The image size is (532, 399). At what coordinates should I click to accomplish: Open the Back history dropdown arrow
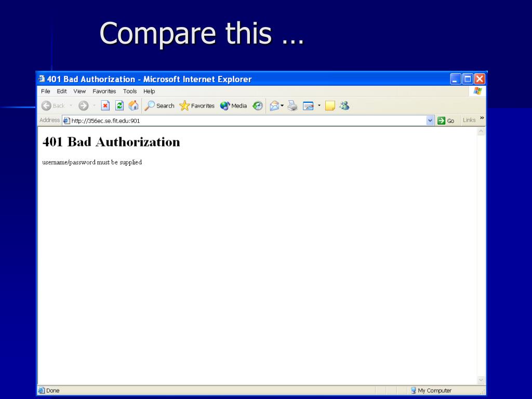pyautogui.click(x=71, y=105)
